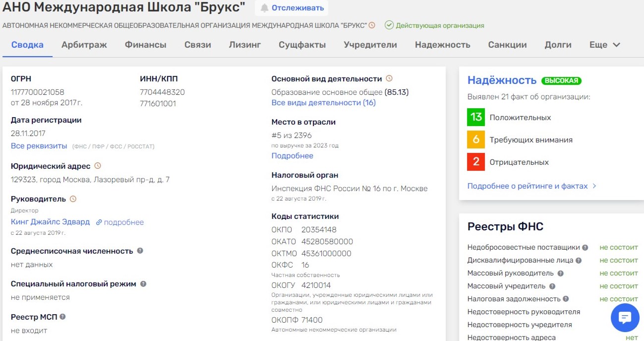Click help icon beside Недобросовестные поставщики
Screen dimensions: 644x341
coord(585,247)
